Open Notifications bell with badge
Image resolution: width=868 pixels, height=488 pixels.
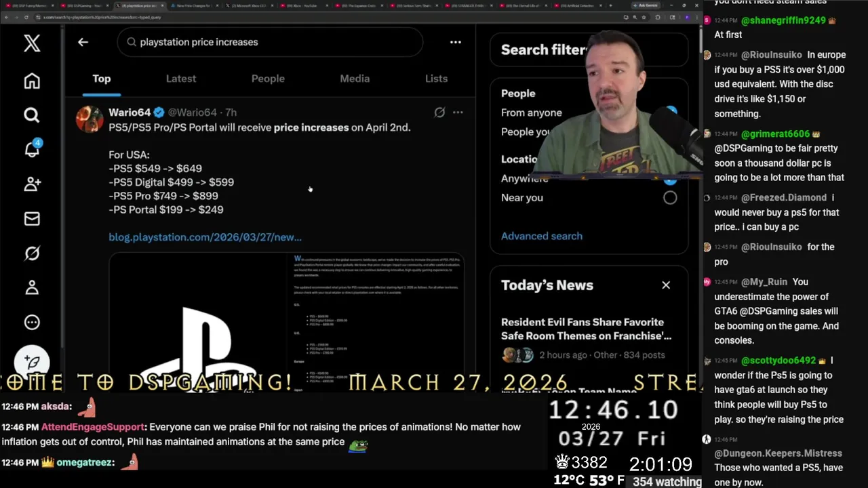coord(32,149)
